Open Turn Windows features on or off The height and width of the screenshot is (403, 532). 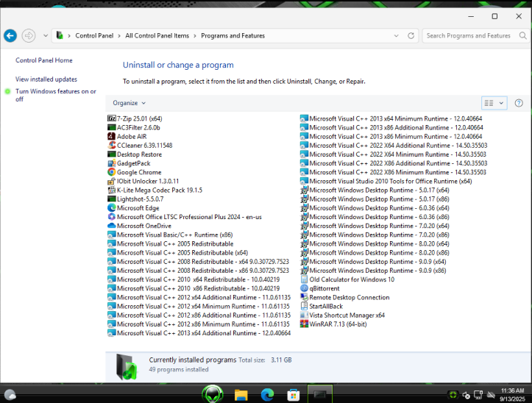(55, 95)
